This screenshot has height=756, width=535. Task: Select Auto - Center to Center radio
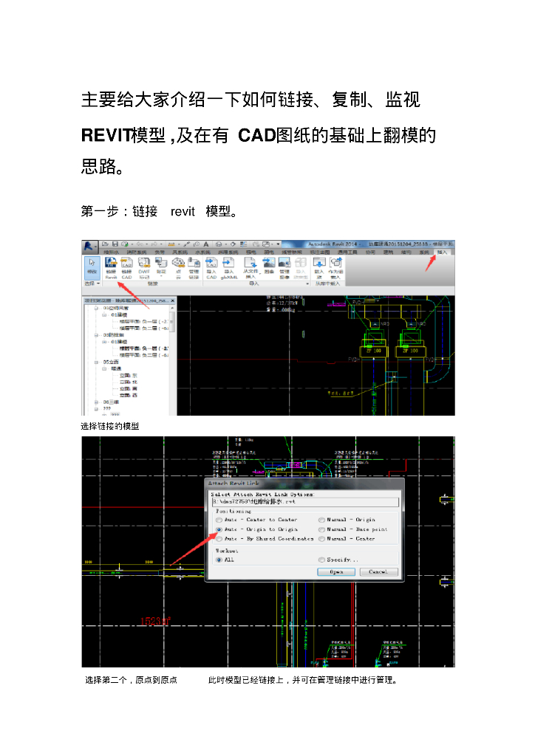point(219,520)
